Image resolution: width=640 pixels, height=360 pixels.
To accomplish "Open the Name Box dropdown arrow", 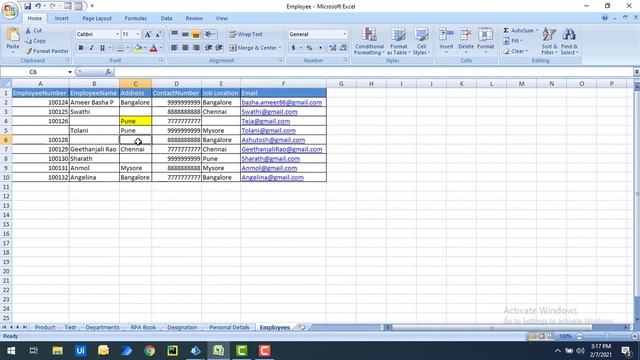I will point(70,72).
